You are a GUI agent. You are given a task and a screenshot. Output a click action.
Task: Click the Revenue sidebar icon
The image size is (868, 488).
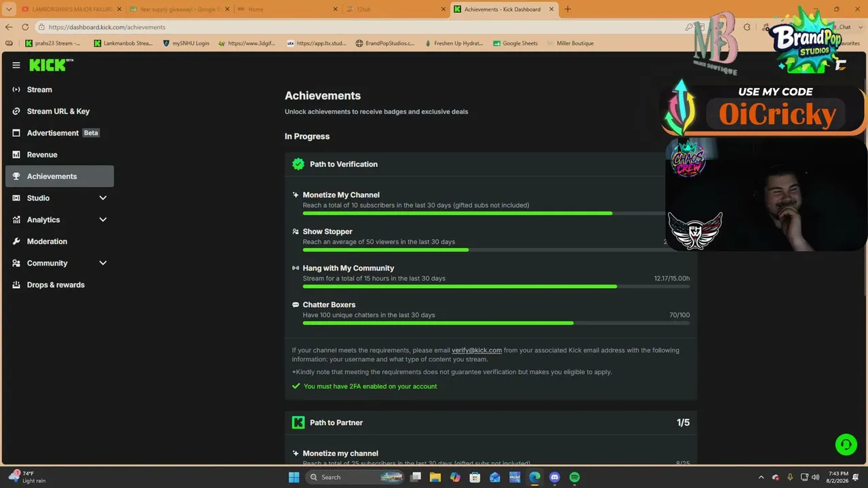16,155
